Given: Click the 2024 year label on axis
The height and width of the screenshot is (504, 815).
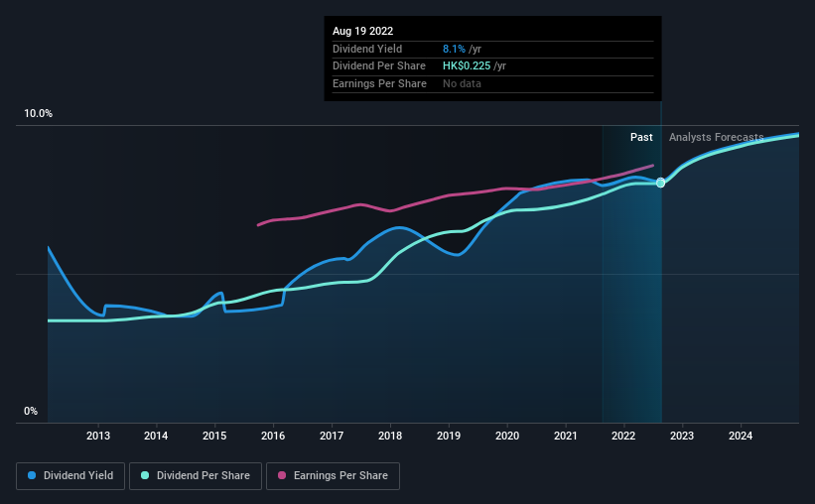Looking at the screenshot, I should click(x=741, y=436).
